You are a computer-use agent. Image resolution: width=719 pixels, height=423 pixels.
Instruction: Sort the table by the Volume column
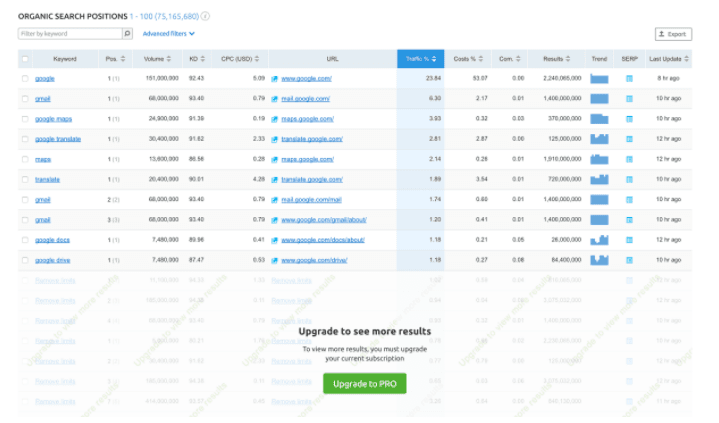click(x=157, y=59)
